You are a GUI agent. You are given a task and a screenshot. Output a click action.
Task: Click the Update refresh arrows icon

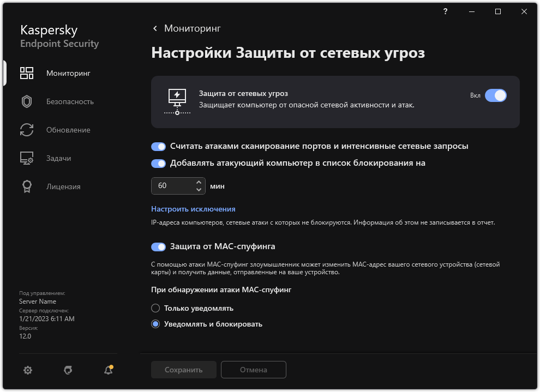27,130
